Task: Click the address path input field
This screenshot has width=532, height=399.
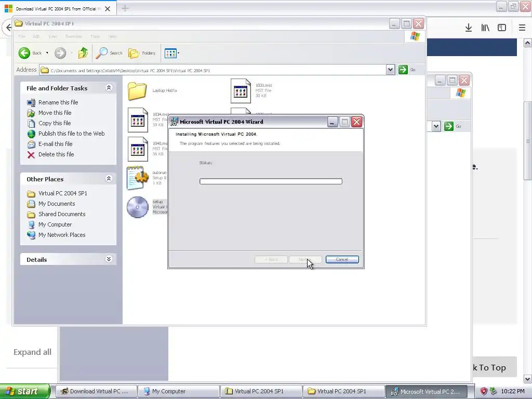Action: [212, 70]
